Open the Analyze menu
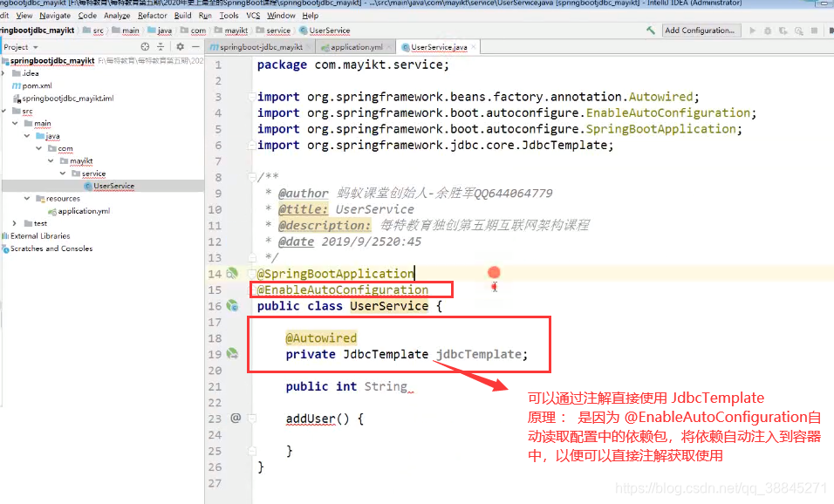This screenshot has width=834, height=504. [x=117, y=16]
